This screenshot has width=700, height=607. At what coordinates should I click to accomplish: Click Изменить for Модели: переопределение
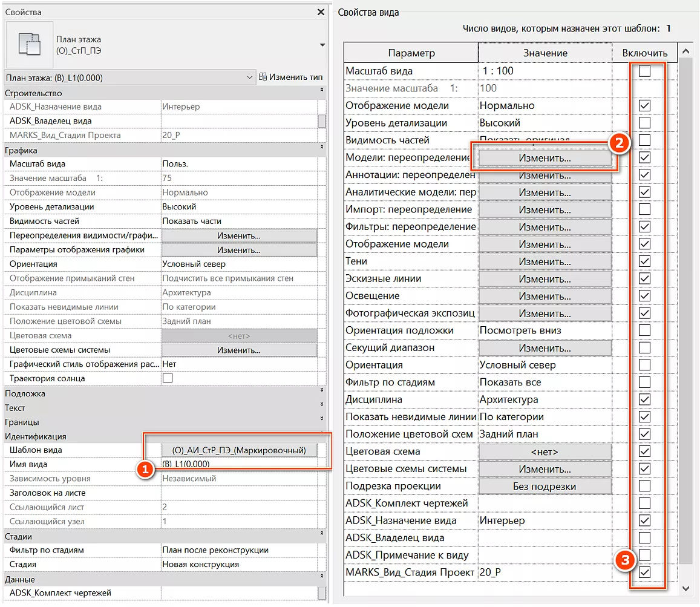[545, 158]
